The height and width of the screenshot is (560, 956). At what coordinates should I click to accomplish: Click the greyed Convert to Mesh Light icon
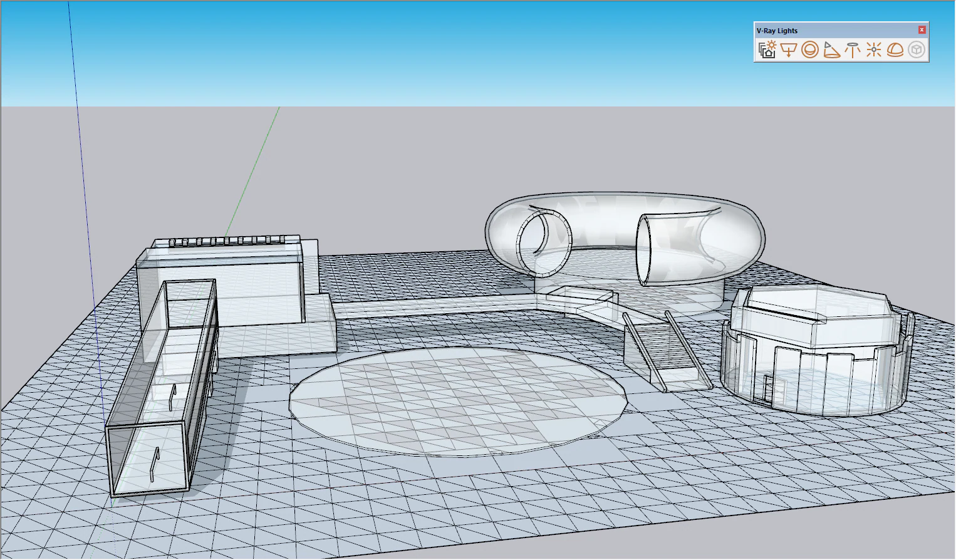click(x=917, y=50)
